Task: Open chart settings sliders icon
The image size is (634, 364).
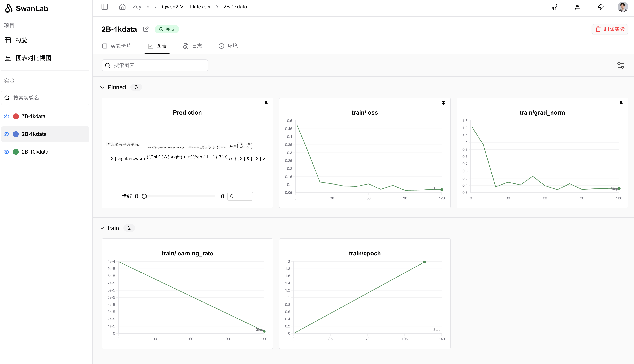Action: pyautogui.click(x=621, y=65)
